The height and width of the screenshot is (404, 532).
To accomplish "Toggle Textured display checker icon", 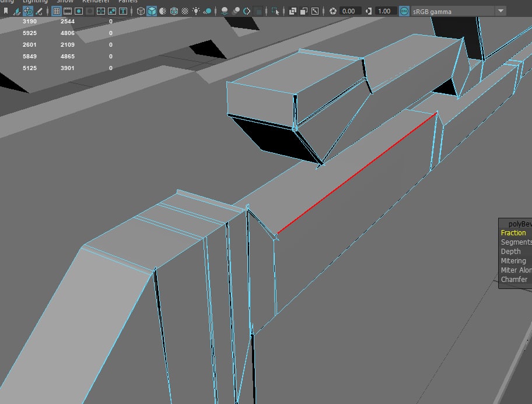I will pos(185,11).
